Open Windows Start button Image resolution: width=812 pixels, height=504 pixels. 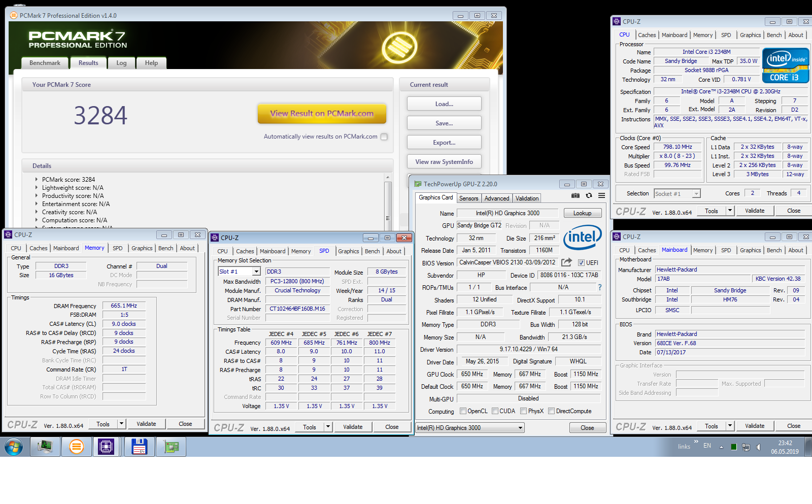[x=14, y=447]
